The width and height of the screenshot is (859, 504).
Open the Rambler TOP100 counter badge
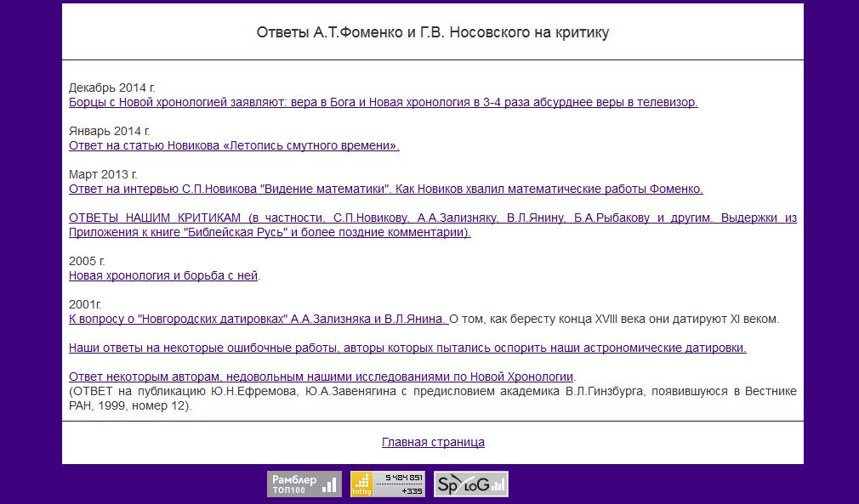pyautogui.click(x=304, y=484)
